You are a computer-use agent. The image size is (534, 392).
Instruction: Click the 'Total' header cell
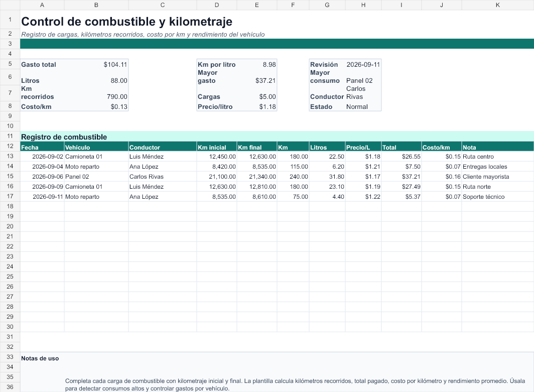[x=401, y=148]
